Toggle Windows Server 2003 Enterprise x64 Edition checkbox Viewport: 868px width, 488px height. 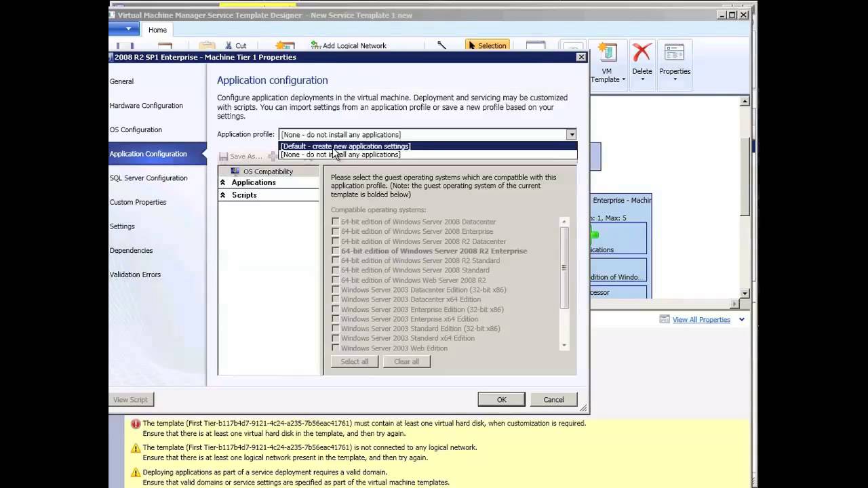coord(335,319)
